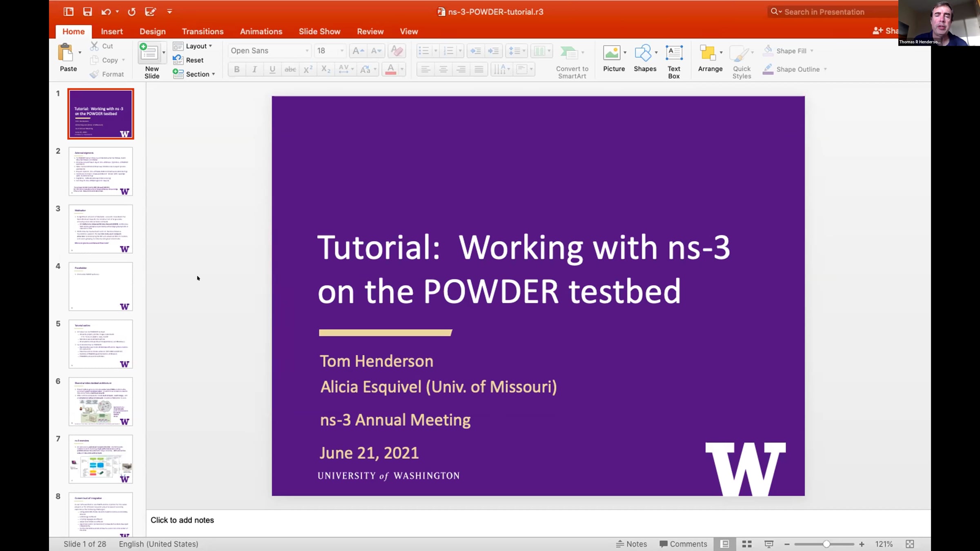Adjust the zoom slider handle
980x551 pixels.
click(826, 544)
